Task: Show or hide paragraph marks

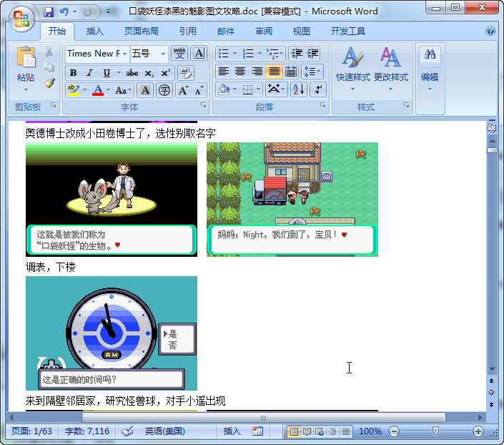Action: click(318, 89)
